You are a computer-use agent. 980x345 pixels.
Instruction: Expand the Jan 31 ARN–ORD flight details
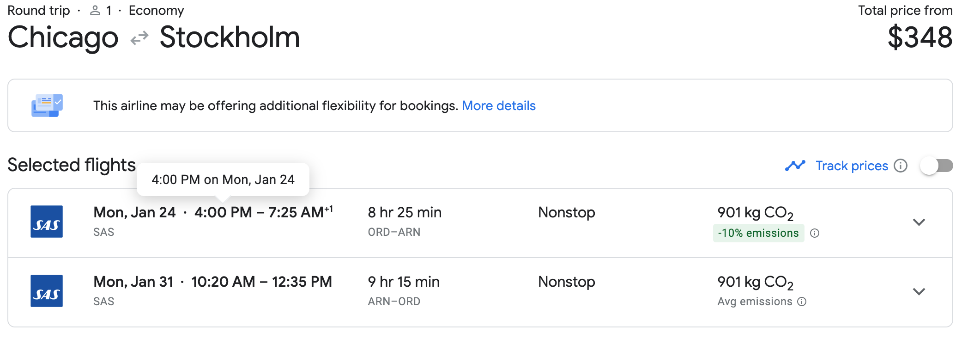(919, 291)
